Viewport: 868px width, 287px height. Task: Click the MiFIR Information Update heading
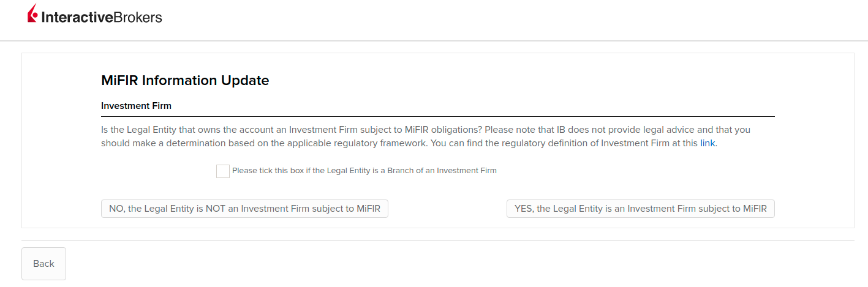coord(185,80)
